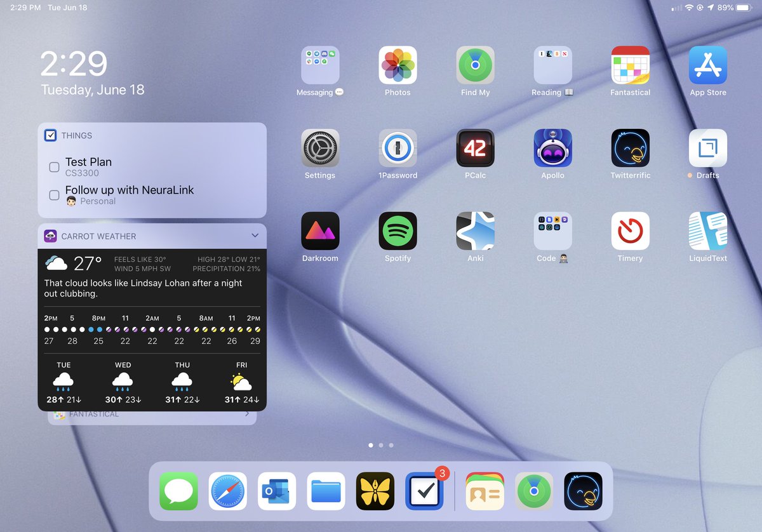Launch Timery time tracker
Viewport: 762px width, 532px height.
click(x=630, y=231)
